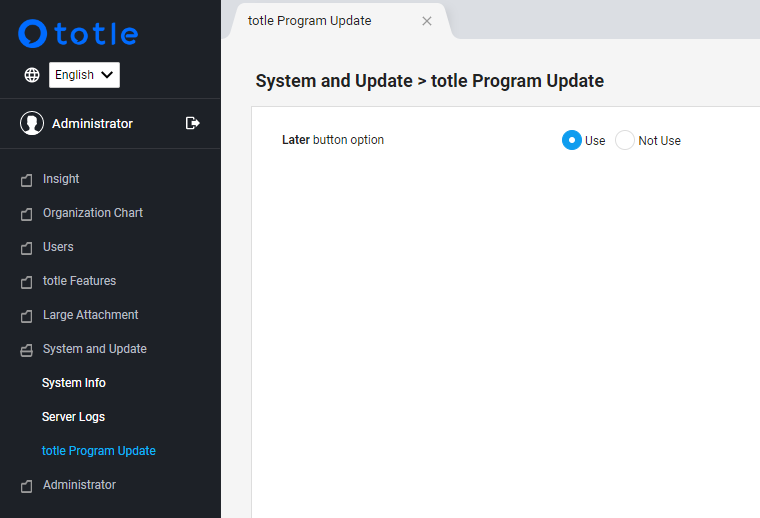Click the Administrator user name at top
This screenshot has height=518, width=760.
[92, 124]
